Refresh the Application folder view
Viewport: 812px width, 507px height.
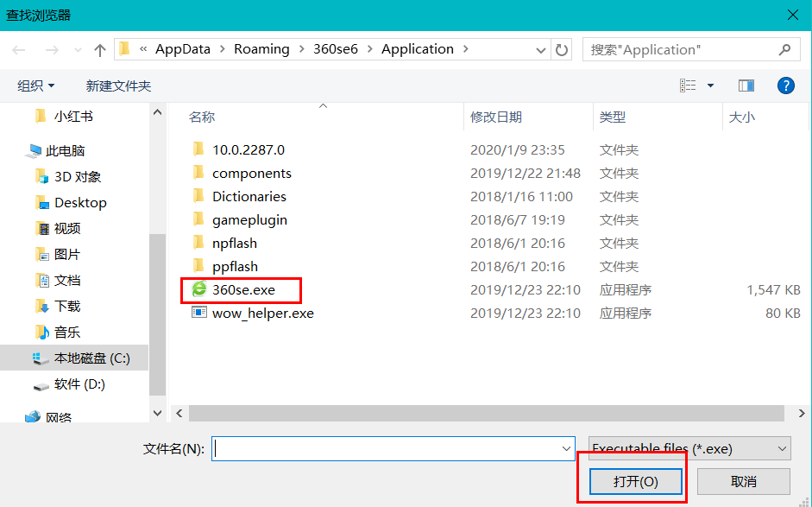pyautogui.click(x=562, y=50)
